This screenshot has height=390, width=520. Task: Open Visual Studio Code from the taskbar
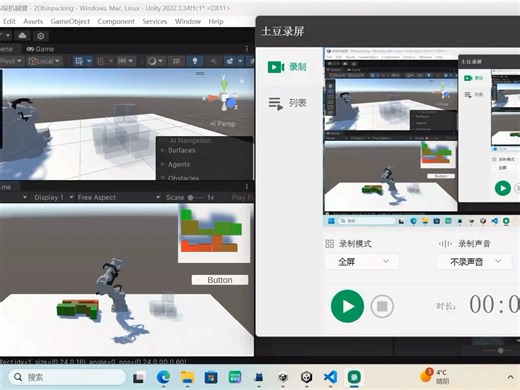point(330,377)
